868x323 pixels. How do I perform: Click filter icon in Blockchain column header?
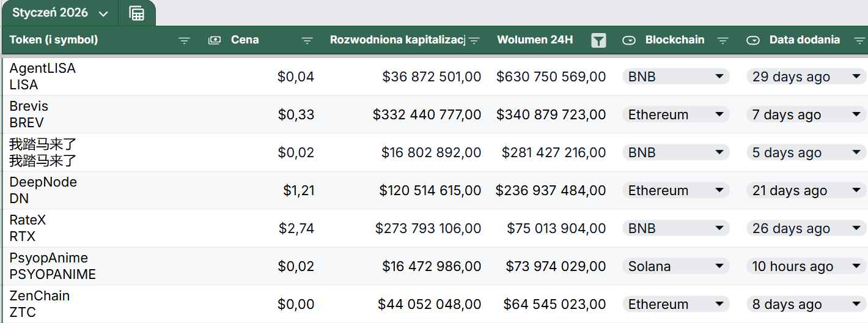(x=723, y=40)
